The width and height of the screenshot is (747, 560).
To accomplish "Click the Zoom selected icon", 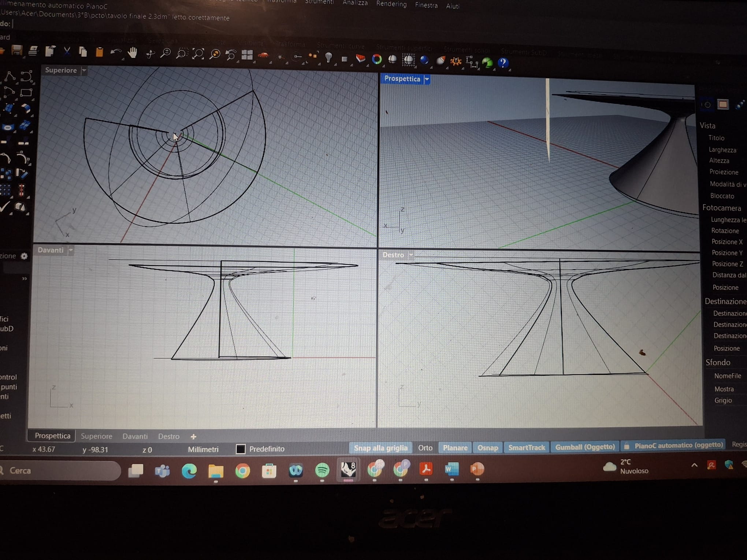I will pos(215,55).
